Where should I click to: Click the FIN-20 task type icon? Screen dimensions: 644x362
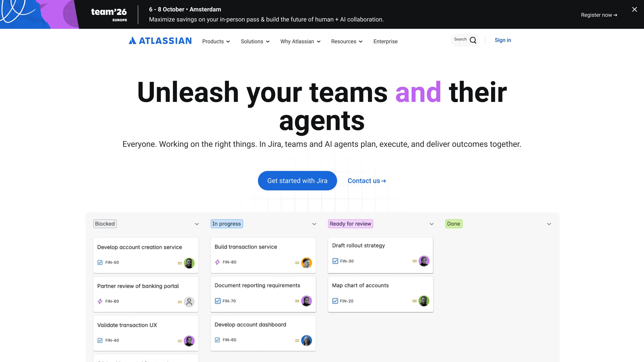pyautogui.click(x=335, y=301)
